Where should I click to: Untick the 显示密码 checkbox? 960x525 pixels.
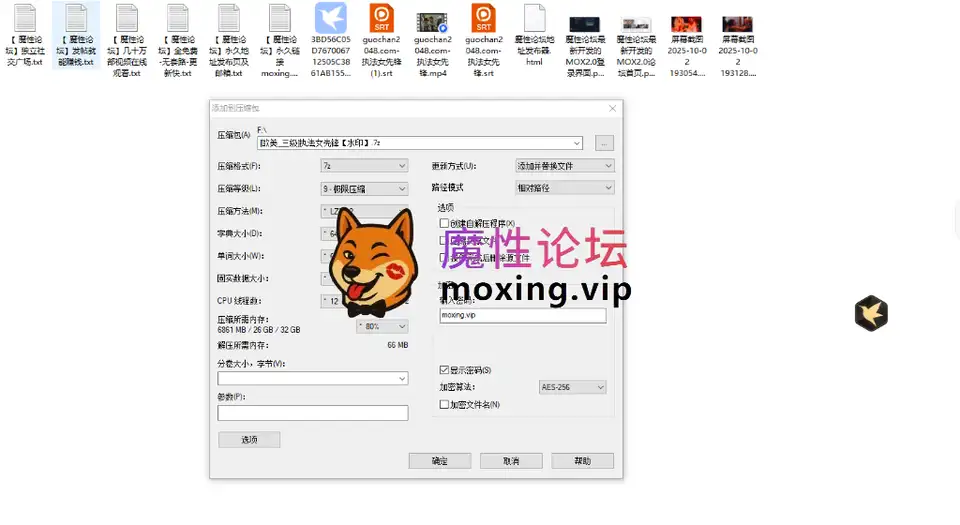(444, 370)
